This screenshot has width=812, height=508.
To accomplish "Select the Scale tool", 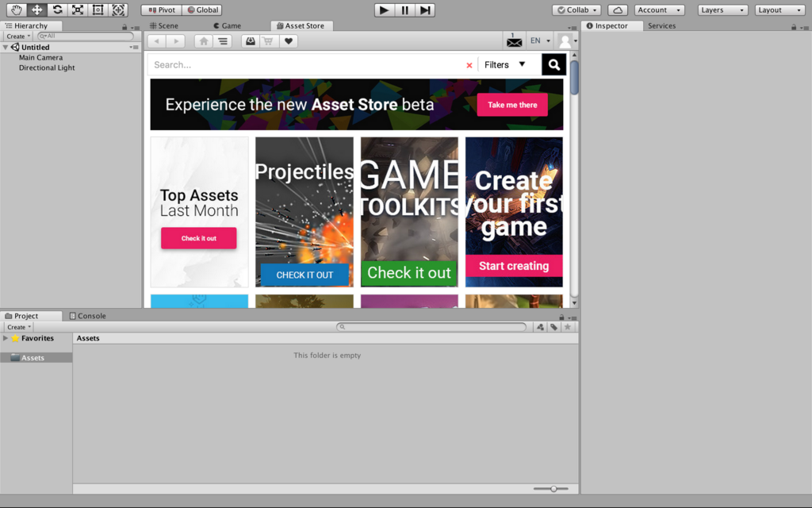I will (78, 10).
